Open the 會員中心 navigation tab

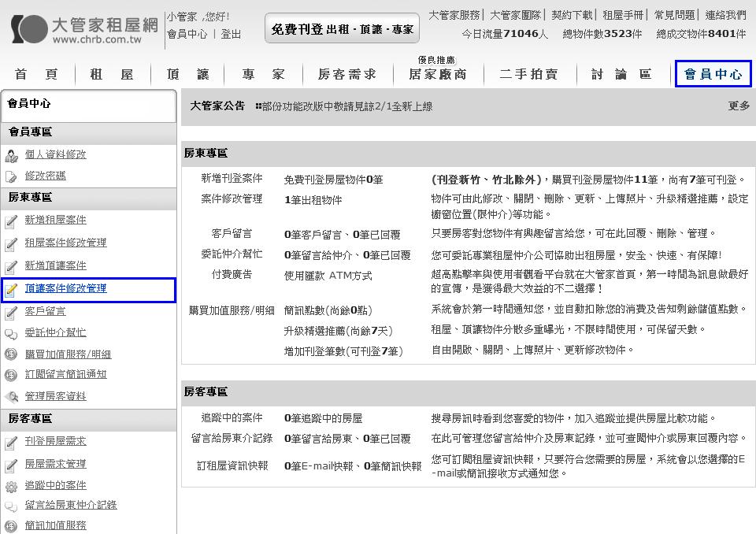tap(713, 74)
